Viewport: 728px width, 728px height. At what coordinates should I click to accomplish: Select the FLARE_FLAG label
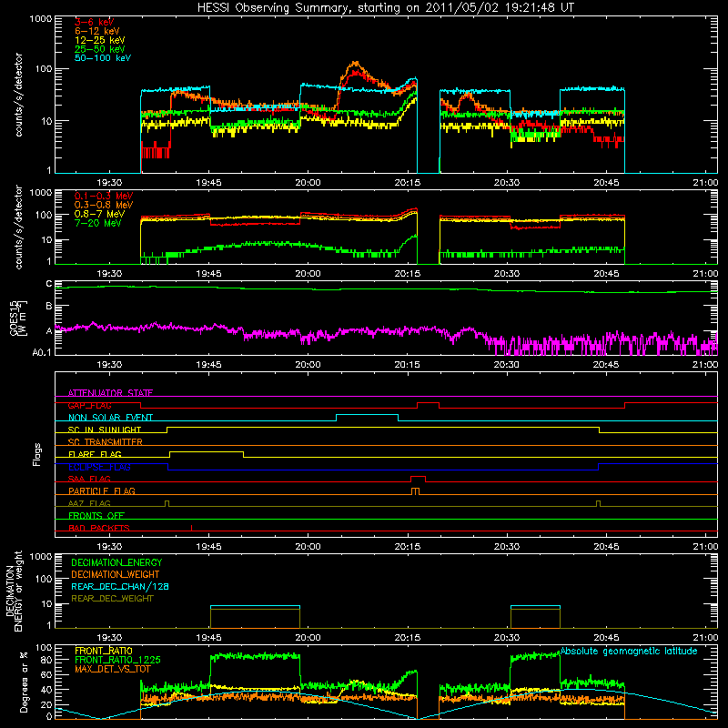click(95, 454)
